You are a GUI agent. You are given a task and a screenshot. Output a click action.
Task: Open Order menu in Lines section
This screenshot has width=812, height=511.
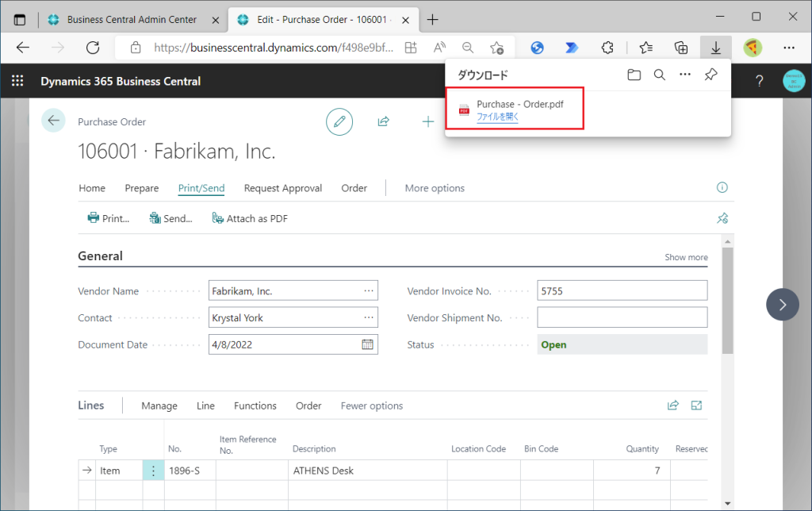tap(308, 405)
